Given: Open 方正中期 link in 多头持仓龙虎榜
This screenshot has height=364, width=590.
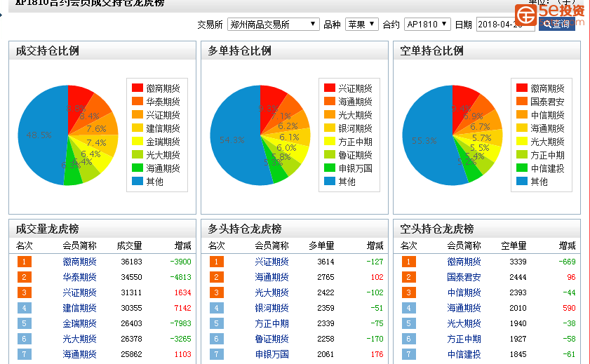Looking at the screenshot, I should 271,323.
